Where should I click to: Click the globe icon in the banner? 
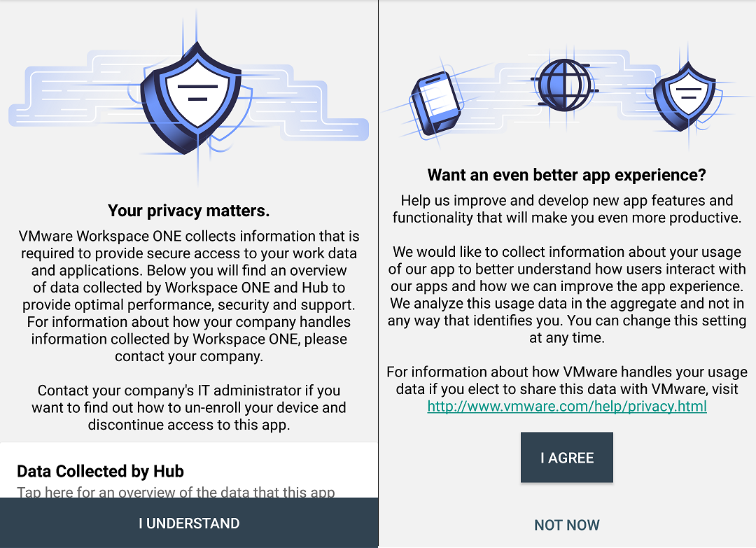click(564, 83)
